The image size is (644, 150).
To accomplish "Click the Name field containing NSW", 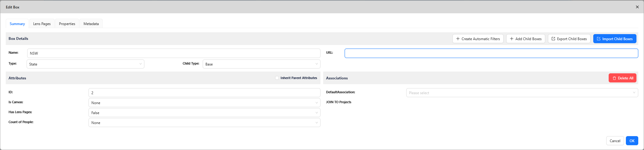I will [174, 53].
